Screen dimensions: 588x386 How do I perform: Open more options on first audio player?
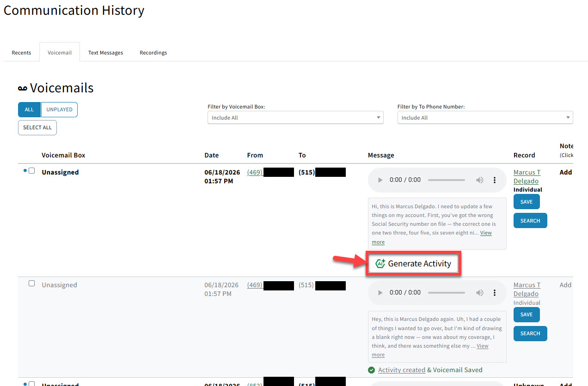click(495, 180)
